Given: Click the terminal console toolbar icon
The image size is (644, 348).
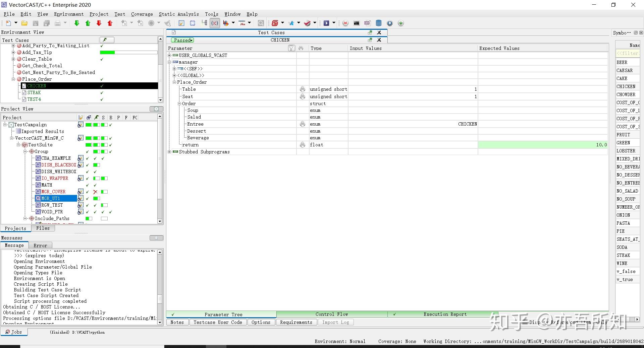Looking at the screenshot, I should tap(357, 23).
